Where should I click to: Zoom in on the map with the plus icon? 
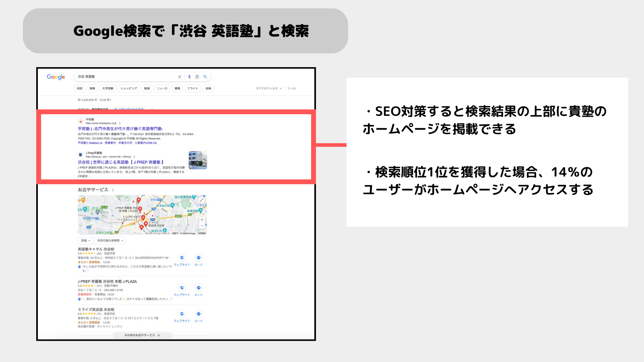[x=202, y=220]
